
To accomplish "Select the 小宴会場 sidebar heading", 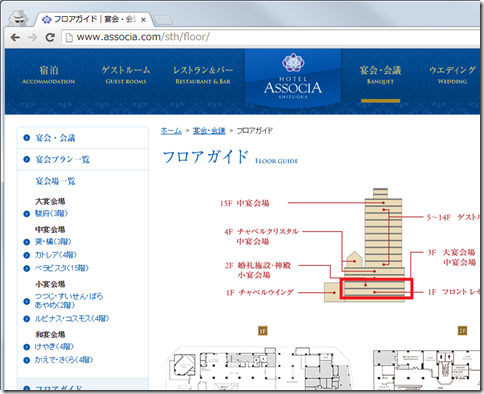I will click(x=50, y=284).
